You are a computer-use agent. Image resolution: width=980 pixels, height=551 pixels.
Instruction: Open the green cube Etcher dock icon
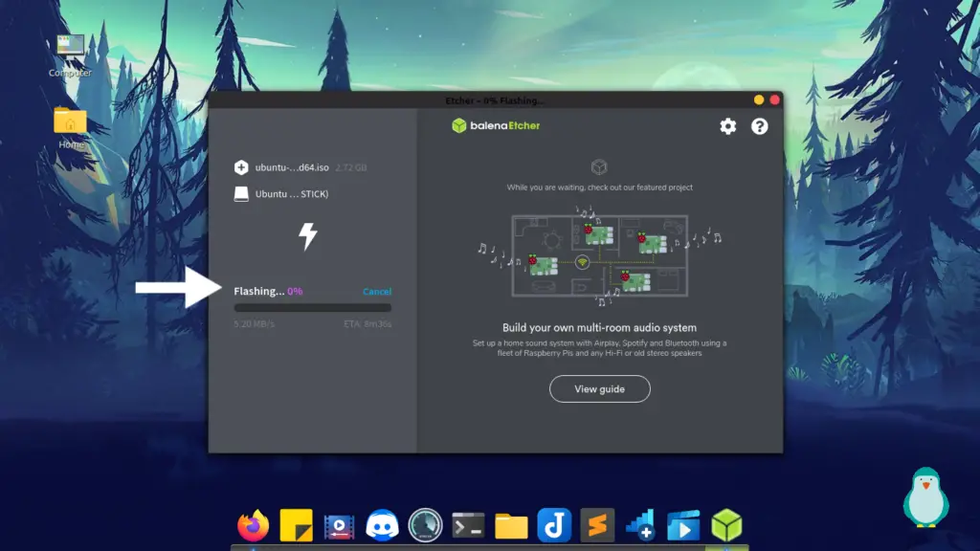[x=726, y=525]
